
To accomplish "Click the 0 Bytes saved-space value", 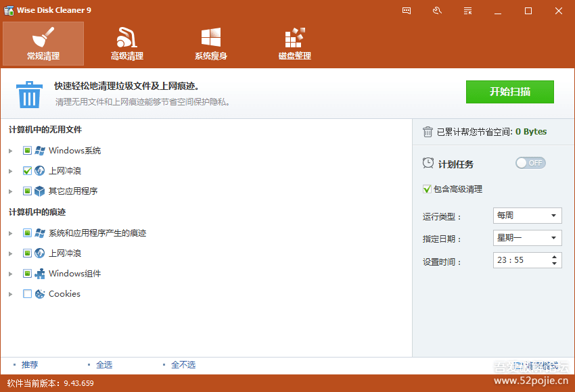I will [x=531, y=132].
